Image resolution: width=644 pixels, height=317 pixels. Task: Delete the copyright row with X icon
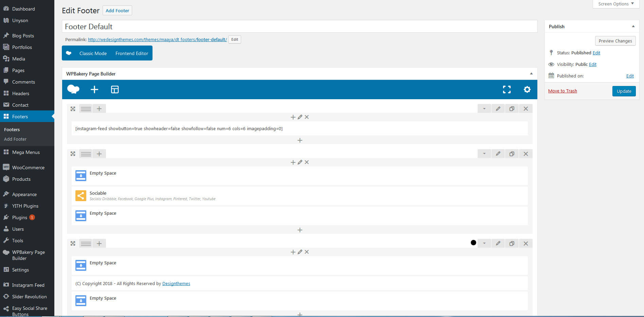tap(525, 243)
